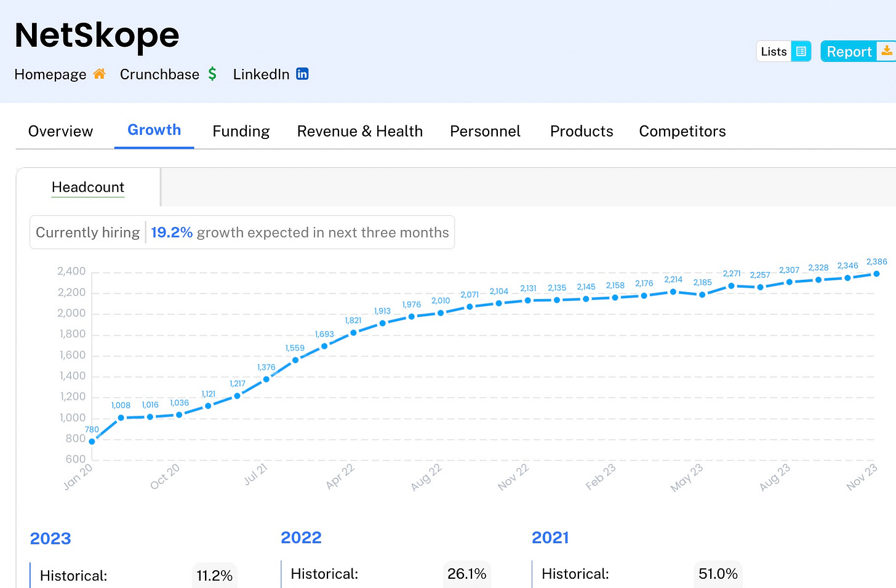The width and height of the screenshot is (896, 588).
Task: Click the 11.2% historical value
Action: click(214, 576)
